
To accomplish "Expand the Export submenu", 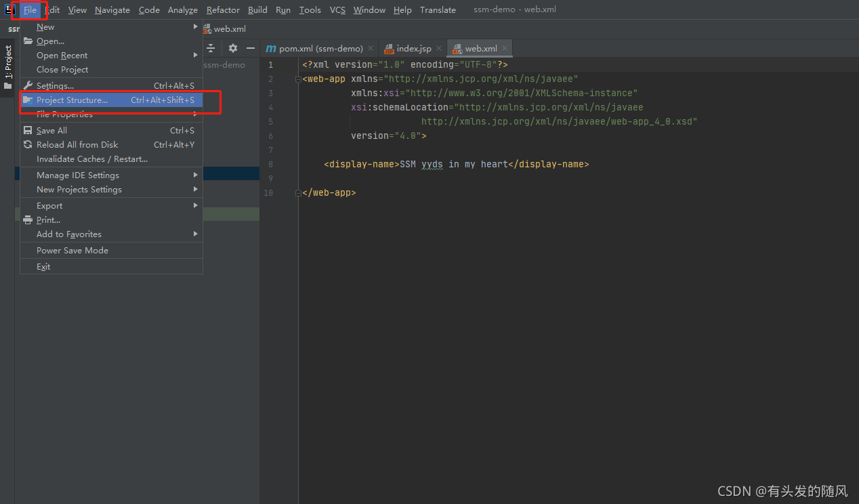I will click(x=196, y=206).
